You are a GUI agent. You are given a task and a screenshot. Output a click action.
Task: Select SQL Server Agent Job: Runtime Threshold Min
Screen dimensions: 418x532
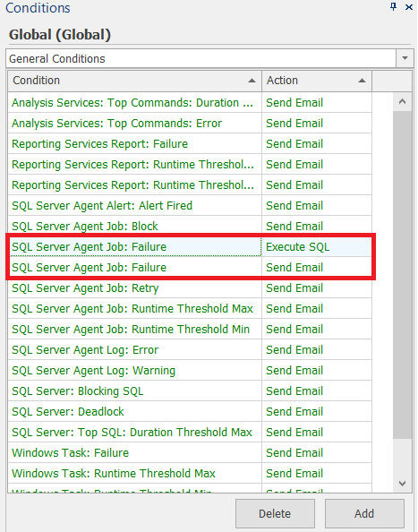[x=134, y=329]
